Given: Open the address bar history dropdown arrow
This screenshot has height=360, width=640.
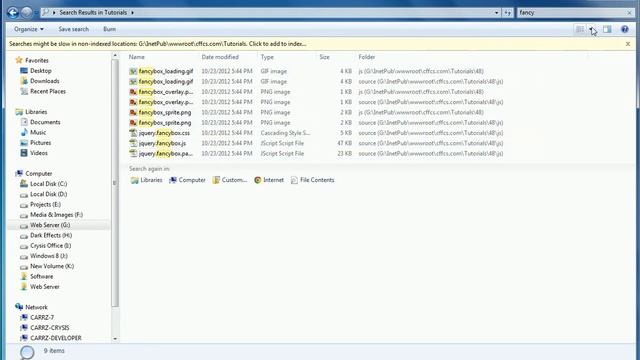Looking at the screenshot, I should tap(496, 13).
